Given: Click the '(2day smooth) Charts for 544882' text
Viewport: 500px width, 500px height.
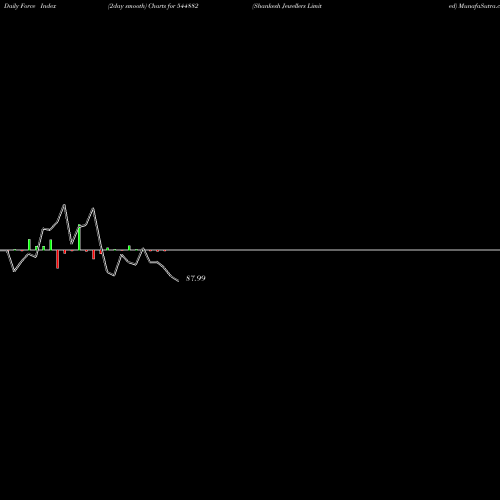Looking at the screenshot, I should click(153, 6).
